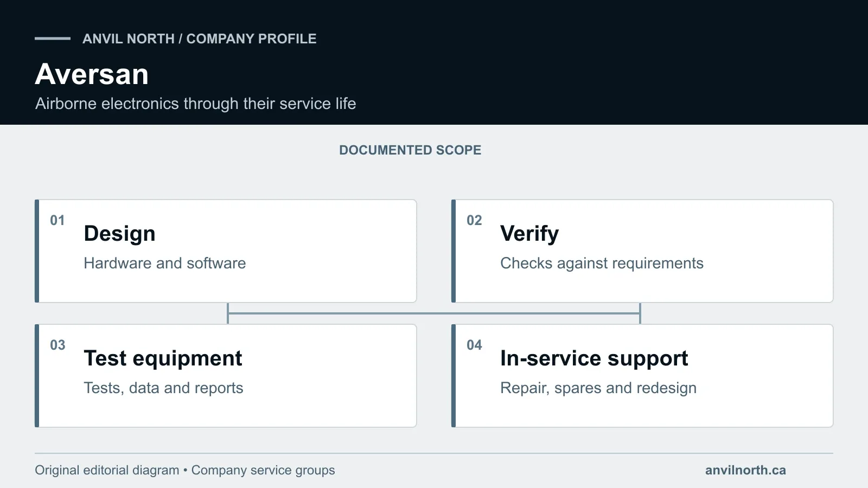Open the anvilnorth.ca footer link

coord(745,470)
